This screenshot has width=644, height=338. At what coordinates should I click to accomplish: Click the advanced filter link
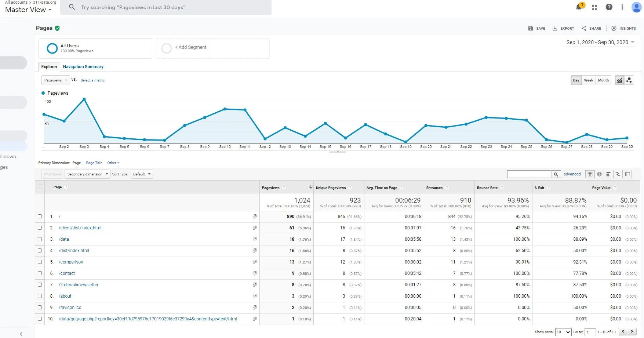[x=572, y=174]
